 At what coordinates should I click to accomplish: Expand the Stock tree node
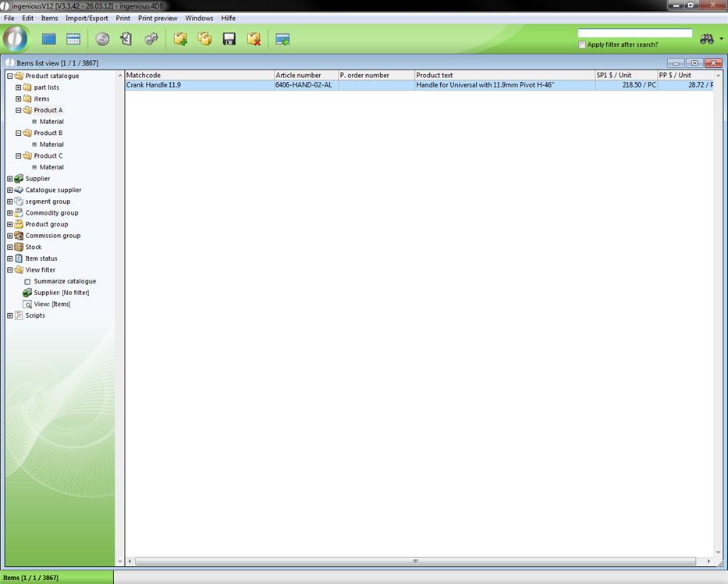(x=10, y=247)
